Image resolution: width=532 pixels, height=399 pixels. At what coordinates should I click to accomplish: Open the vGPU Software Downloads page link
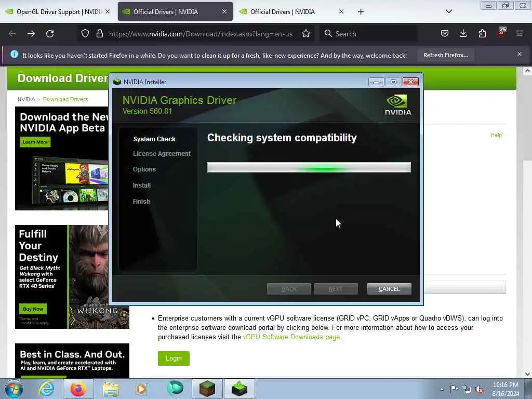click(x=291, y=337)
